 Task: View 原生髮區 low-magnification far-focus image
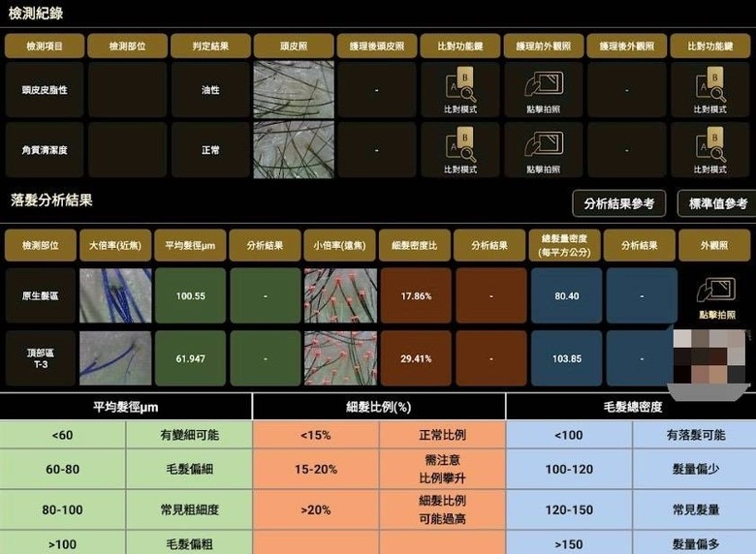point(340,295)
